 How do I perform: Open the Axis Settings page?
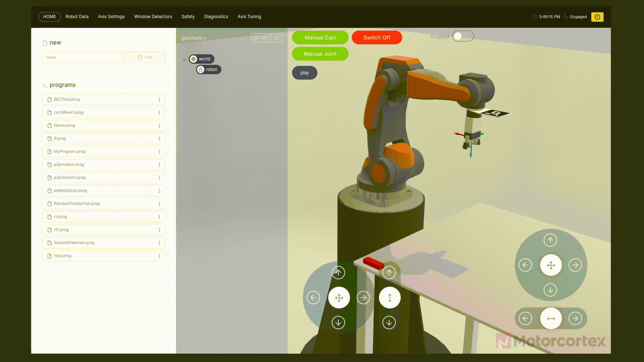point(111,16)
